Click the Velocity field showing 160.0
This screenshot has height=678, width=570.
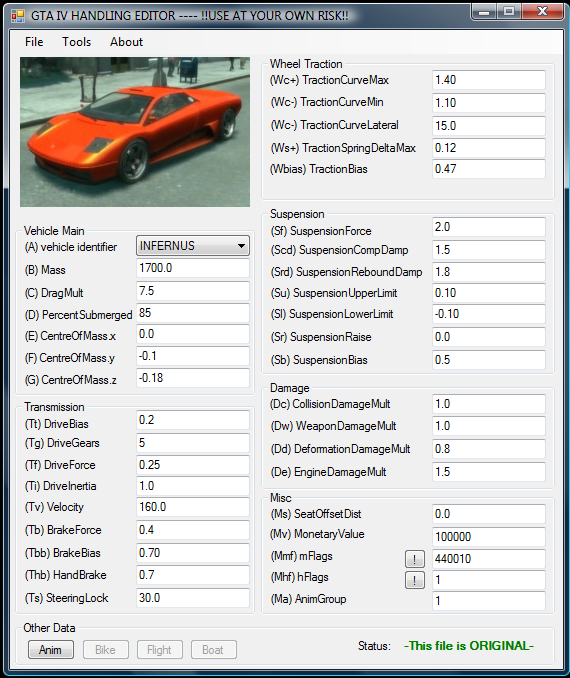click(x=193, y=507)
